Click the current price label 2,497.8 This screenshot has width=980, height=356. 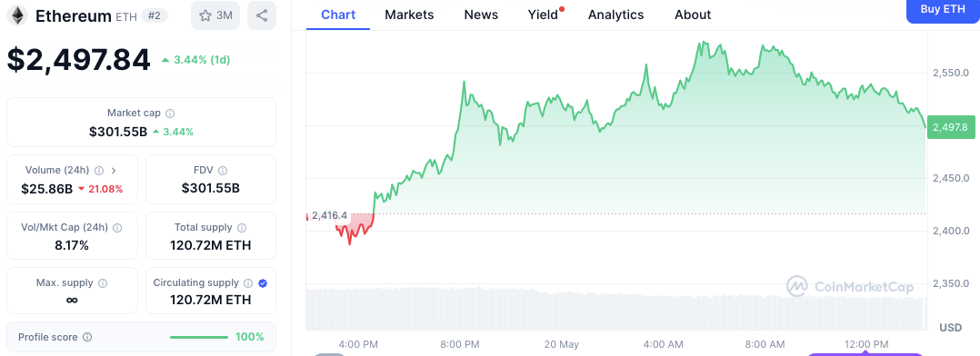pyautogui.click(x=951, y=127)
